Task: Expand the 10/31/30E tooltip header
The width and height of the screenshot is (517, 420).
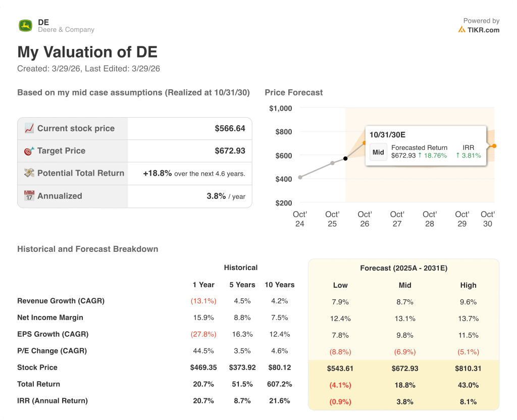Action: [x=387, y=134]
